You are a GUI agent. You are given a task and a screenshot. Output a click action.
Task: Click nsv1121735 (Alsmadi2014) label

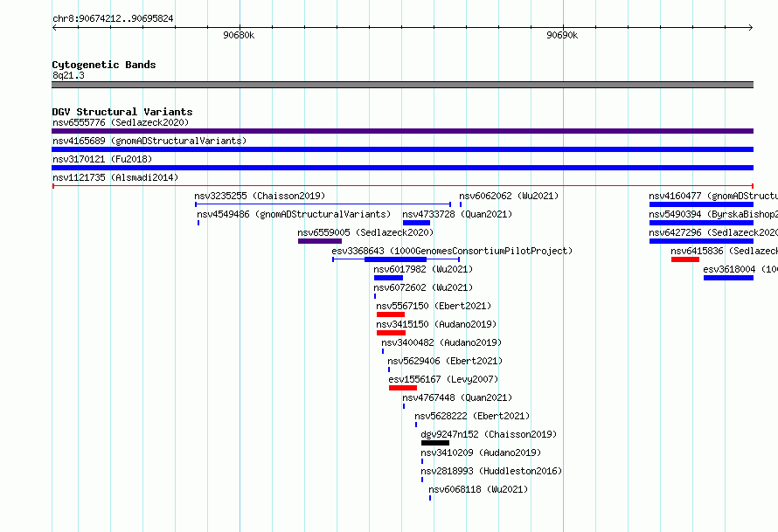pyautogui.click(x=115, y=177)
